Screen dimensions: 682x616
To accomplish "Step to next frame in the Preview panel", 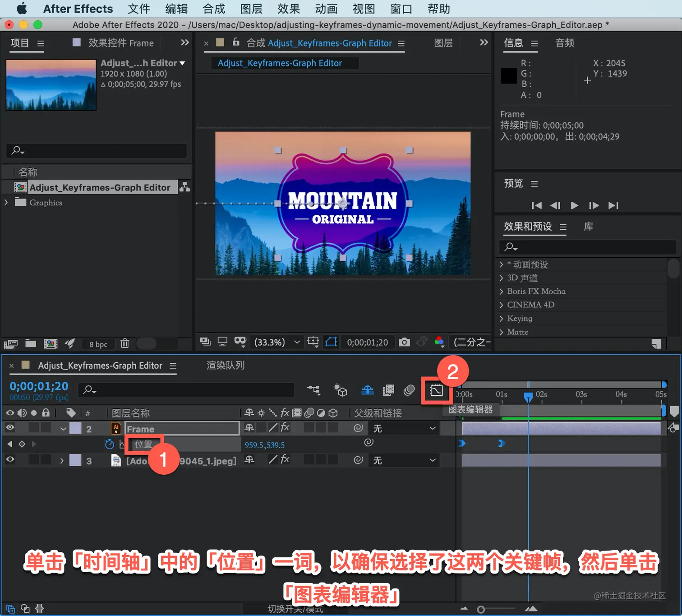I will pyautogui.click(x=594, y=205).
